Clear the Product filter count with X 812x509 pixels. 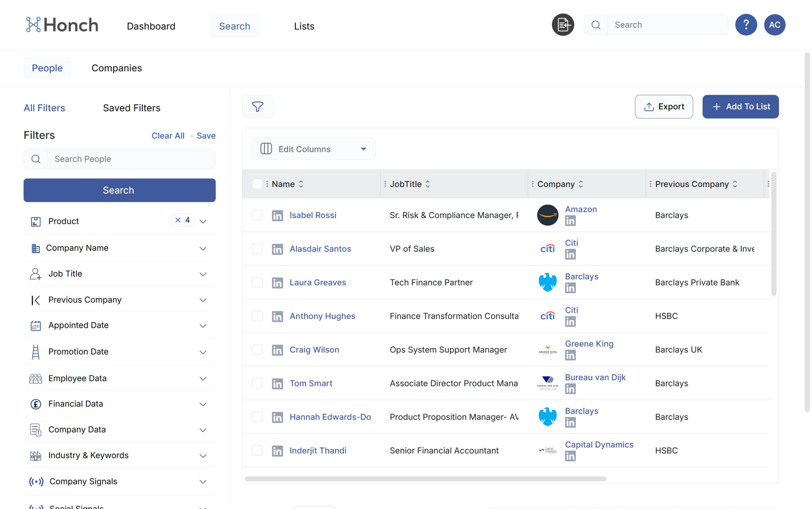coord(178,220)
